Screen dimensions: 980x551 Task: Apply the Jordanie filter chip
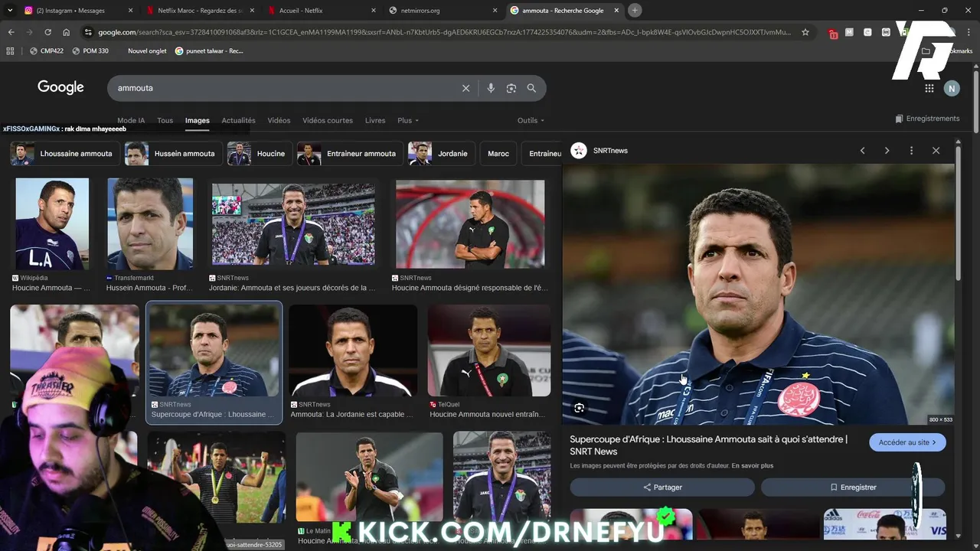point(441,154)
